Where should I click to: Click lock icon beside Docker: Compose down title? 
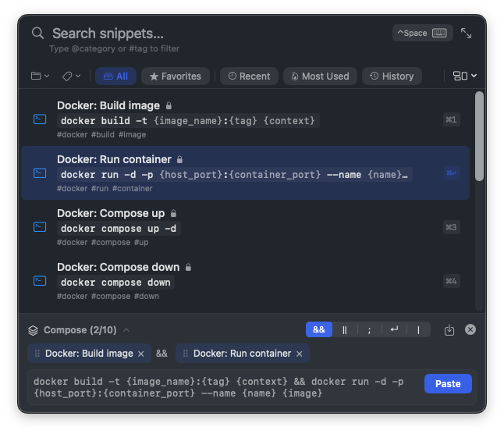click(x=188, y=267)
